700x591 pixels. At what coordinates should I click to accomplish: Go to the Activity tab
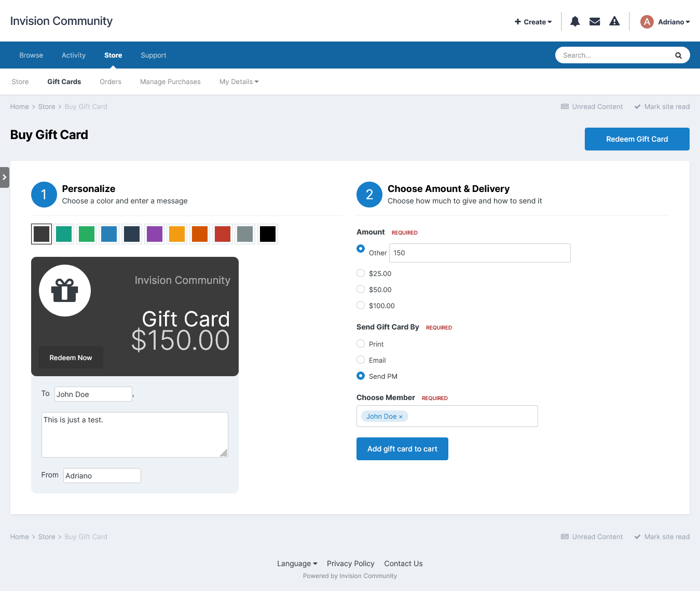pyautogui.click(x=74, y=55)
